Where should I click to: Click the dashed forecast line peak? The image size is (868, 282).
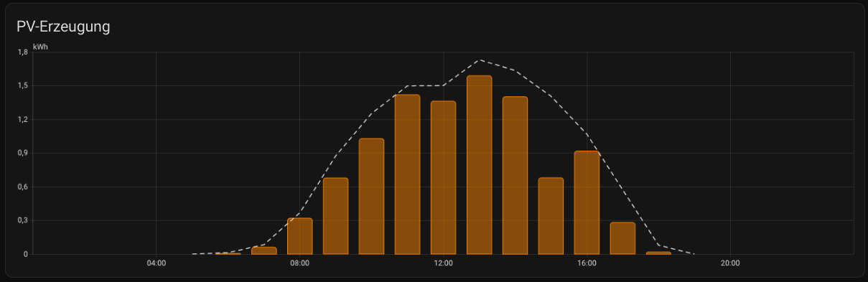pos(480,60)
